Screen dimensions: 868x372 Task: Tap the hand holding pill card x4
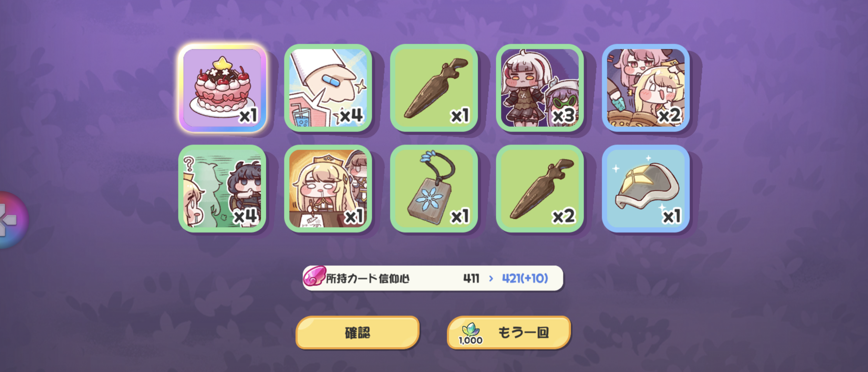pos(328,88)
